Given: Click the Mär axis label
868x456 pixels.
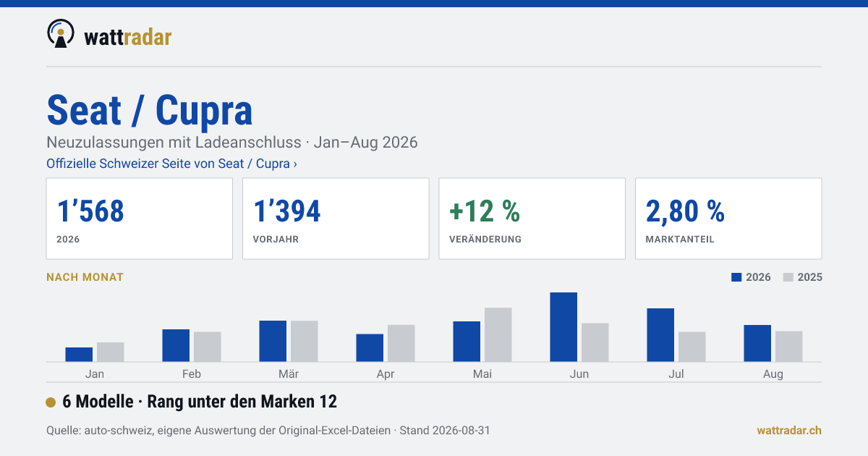Looking at the screenshot, I should click(289, 374).
